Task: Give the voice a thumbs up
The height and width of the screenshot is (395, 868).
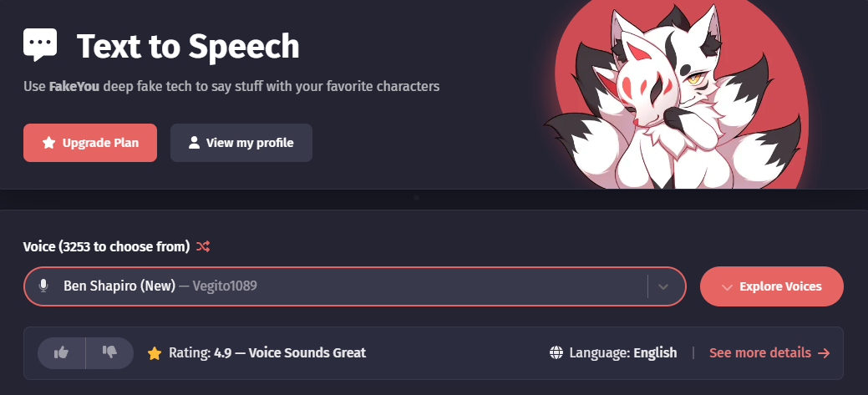Action: pos(62,353)
